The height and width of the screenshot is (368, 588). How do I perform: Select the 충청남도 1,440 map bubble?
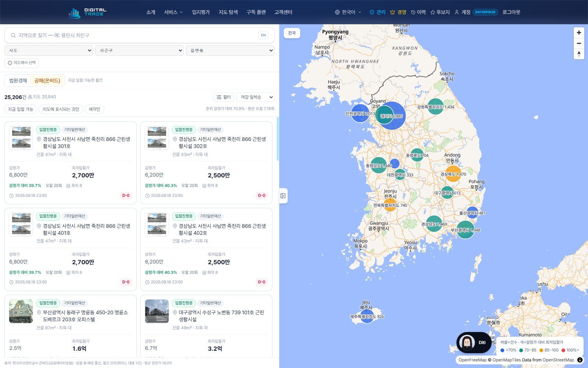379,165
